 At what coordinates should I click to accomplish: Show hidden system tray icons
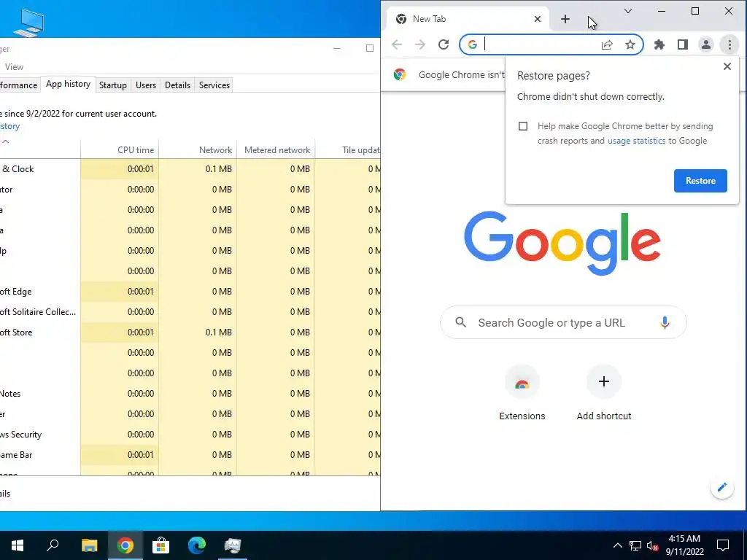point(617,545)
